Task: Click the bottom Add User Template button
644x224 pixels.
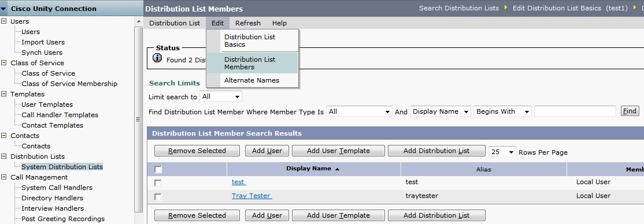Action: (338, 215)
